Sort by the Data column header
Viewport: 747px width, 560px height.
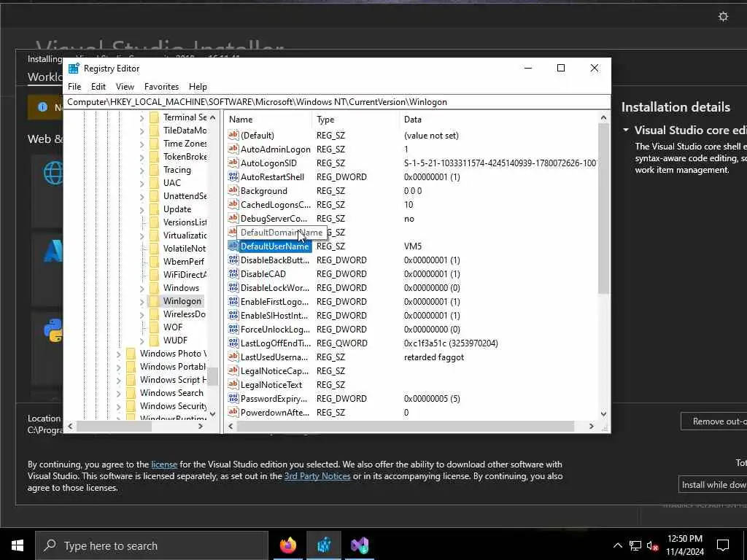tap(499, 120)
